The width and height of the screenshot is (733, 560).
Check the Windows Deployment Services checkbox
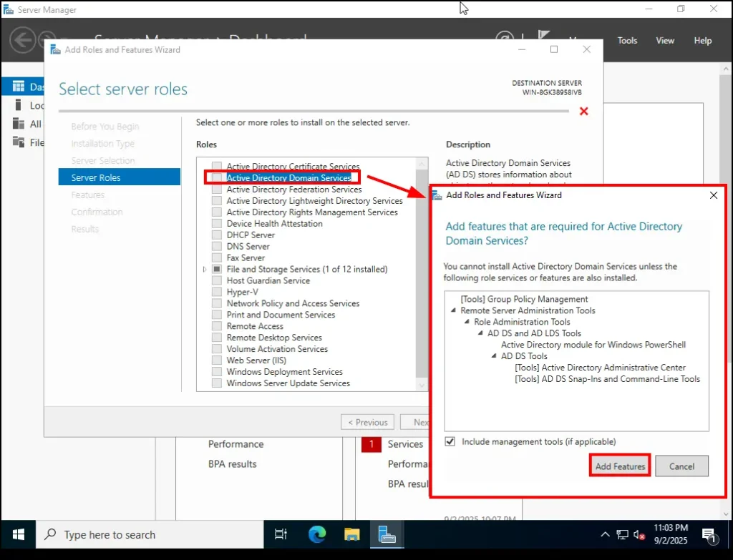[216, 372]
